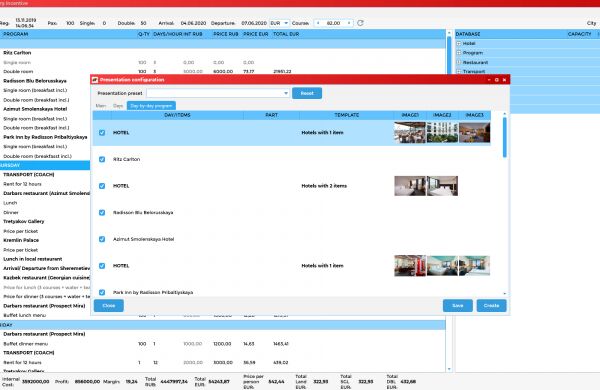The height and width of the screenshot is (390, 600).
Task: Click the Close button in dialog
Action: [109, 305]
